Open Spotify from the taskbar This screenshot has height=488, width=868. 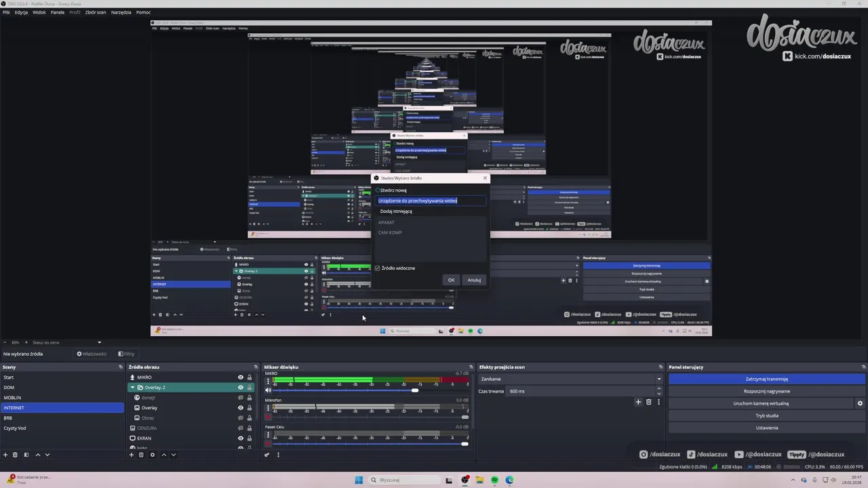pos(494,480)
